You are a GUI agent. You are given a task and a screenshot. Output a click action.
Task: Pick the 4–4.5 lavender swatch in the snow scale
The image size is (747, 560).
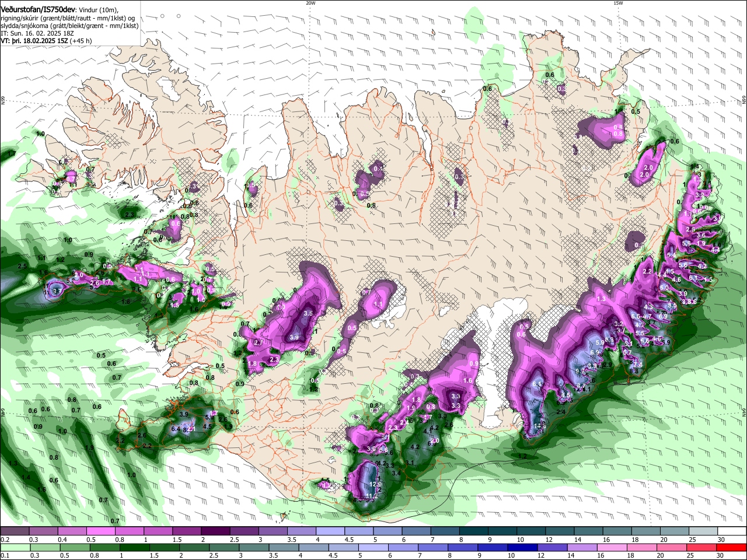coord(330,531)
